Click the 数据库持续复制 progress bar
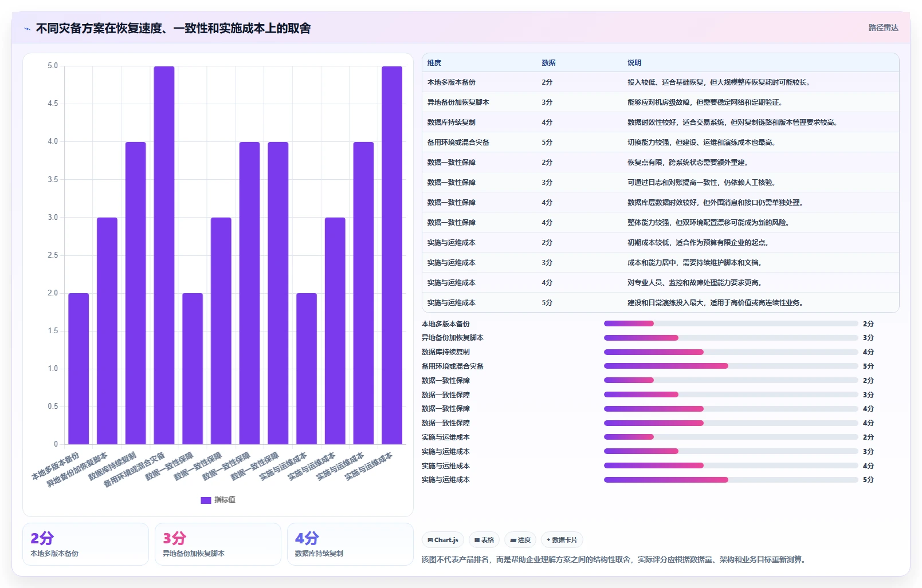This screenshot has height=588, width=922. [x=731, y=352]
